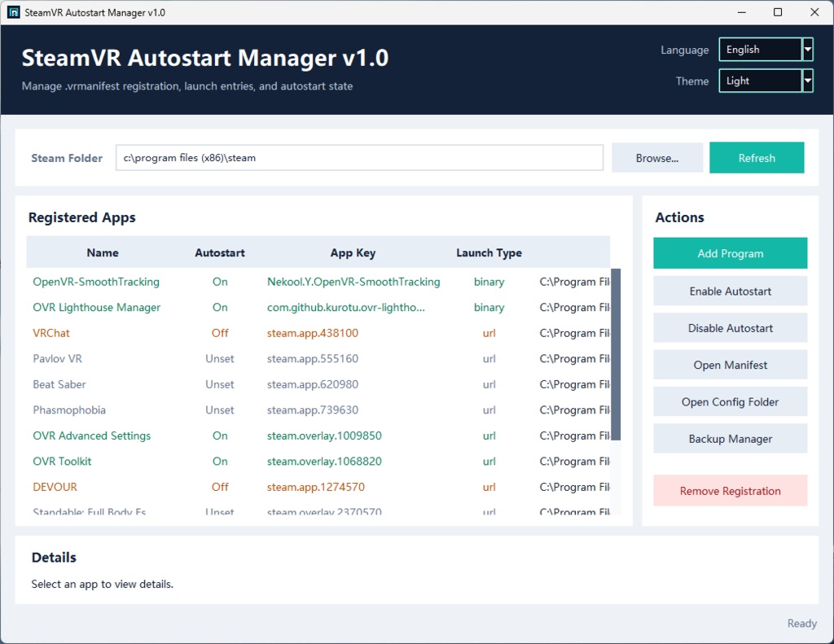Image resolution: width=834 pixels, height=644 pixels.
Task: Click the Unset autostart value for Beat Saber
Action: pyautogui.click(x=220, y=384)
